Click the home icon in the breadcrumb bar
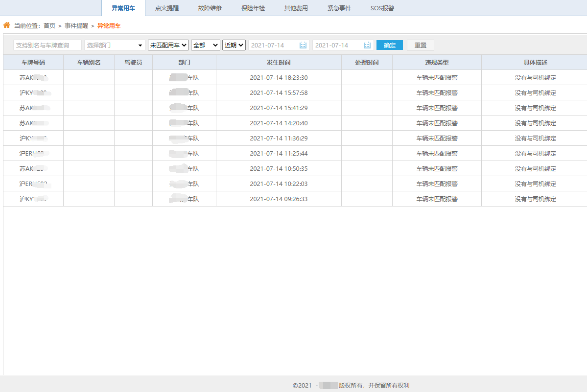The width and height of the screenshot is (587, 392). [x=6, y=25]
